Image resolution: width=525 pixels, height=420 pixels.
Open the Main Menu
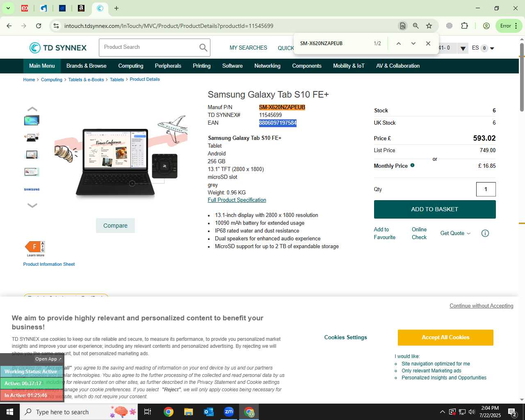(x=42, y=66)
